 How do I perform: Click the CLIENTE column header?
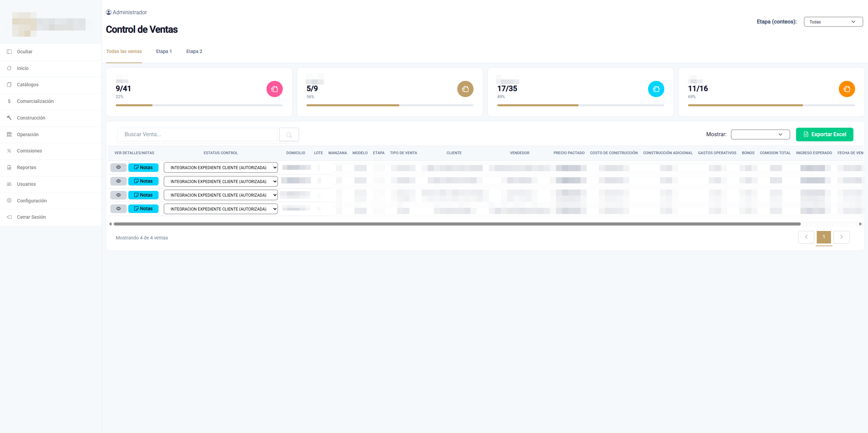454,153
